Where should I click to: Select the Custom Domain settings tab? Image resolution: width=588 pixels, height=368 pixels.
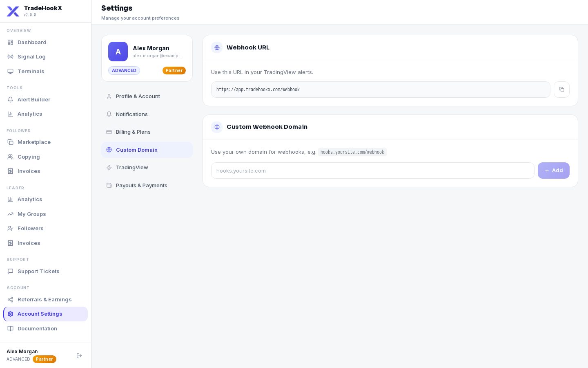[147, 150]
